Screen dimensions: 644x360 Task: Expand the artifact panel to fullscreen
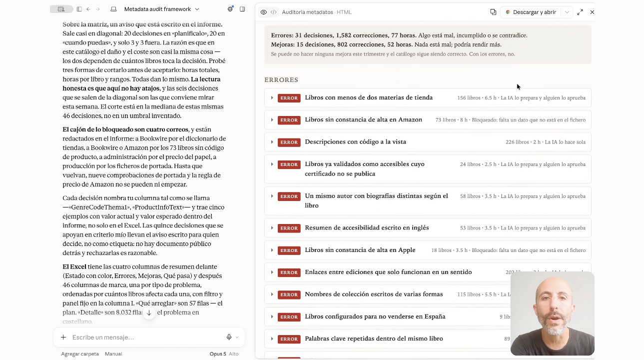point(580,12)
